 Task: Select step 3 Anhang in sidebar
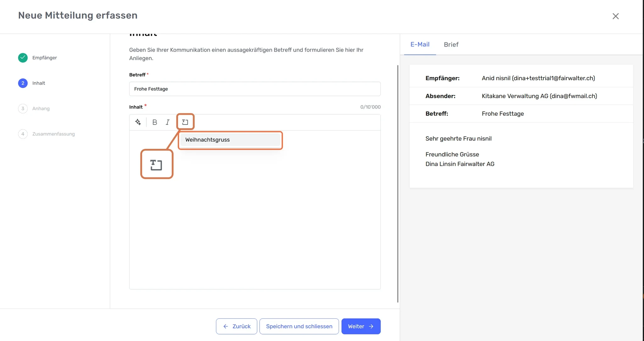[34, 109]
